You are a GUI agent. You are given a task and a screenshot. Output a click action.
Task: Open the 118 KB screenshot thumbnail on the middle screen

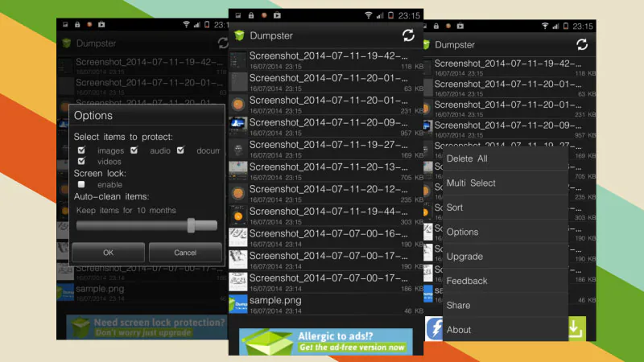click(237, 61)
